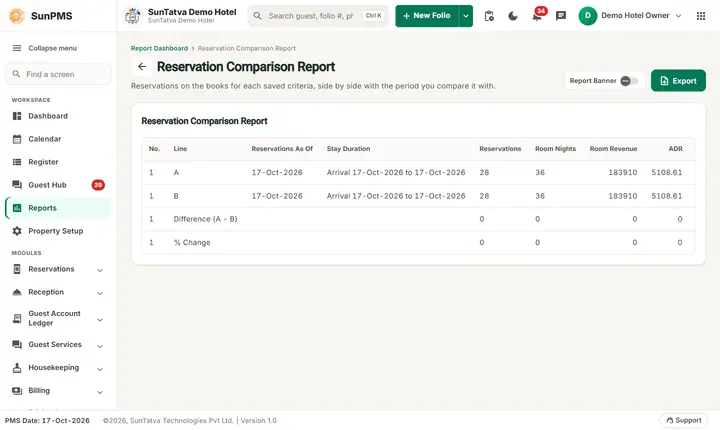Open Property Setup from the sidebar
720x430 pixels.
tap(58, 231)
